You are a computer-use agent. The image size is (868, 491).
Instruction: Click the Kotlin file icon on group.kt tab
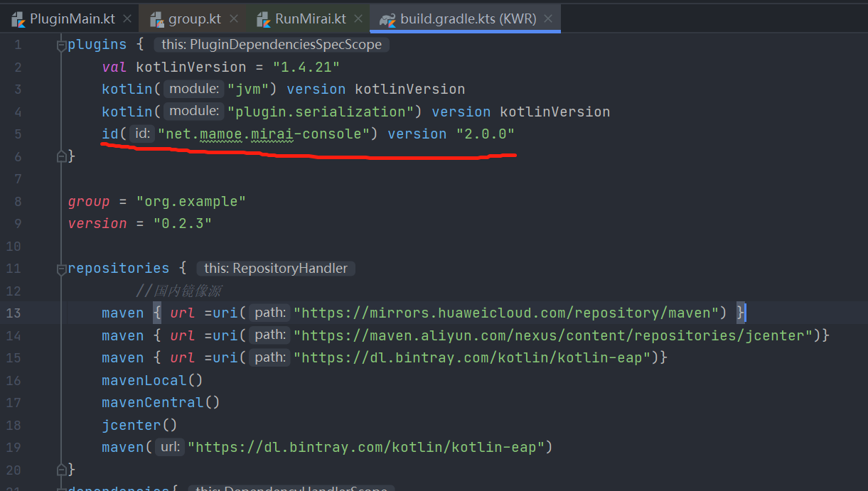156,19
